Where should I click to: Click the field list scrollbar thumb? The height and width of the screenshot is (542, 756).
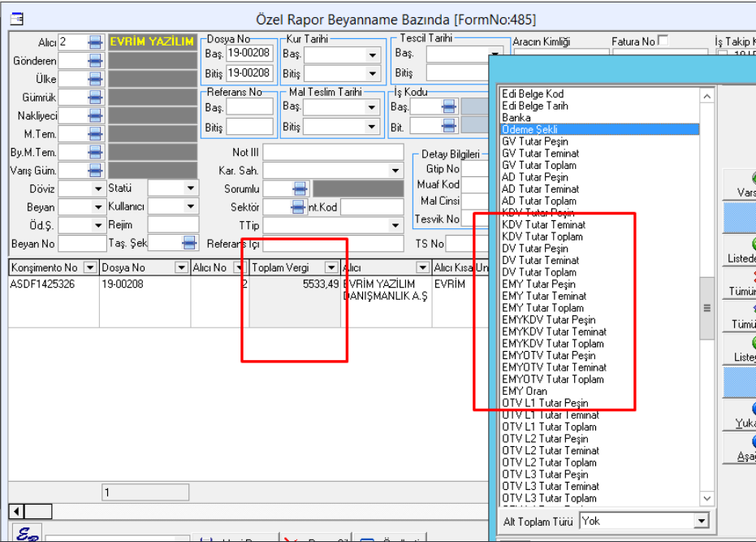coord(706,308)
